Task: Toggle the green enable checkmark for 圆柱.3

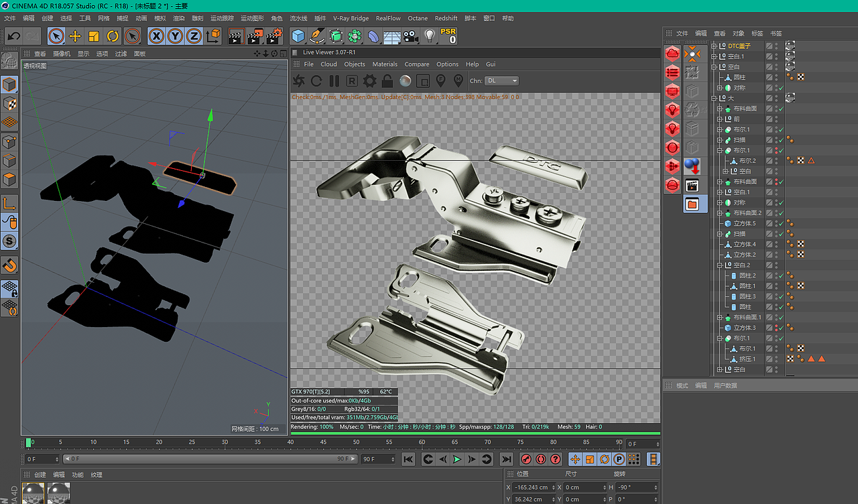Action: pyautogui.click(x=782, y=296)
